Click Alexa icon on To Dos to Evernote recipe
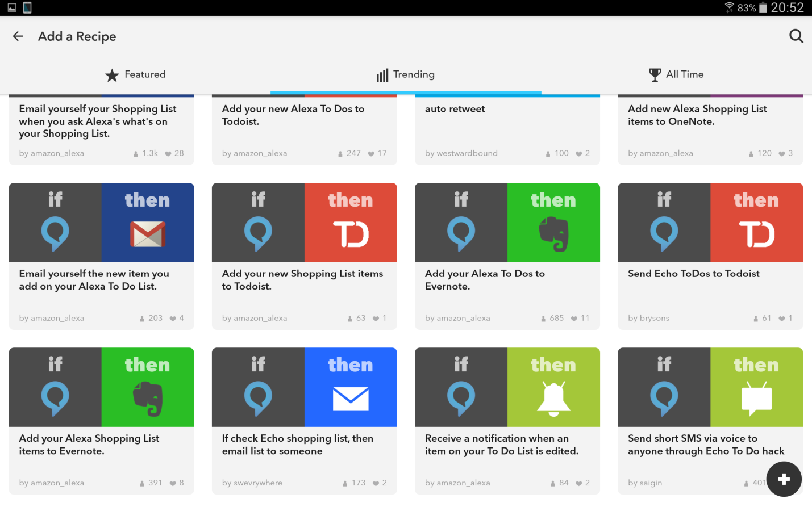Image resolution: width=812 pixels, height=507 pixels. (461, 234)
